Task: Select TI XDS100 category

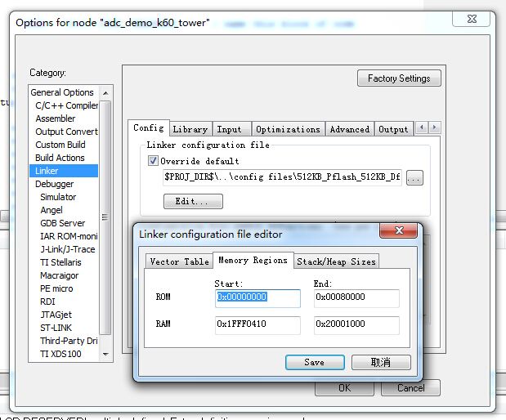Action: coord(60,354)
